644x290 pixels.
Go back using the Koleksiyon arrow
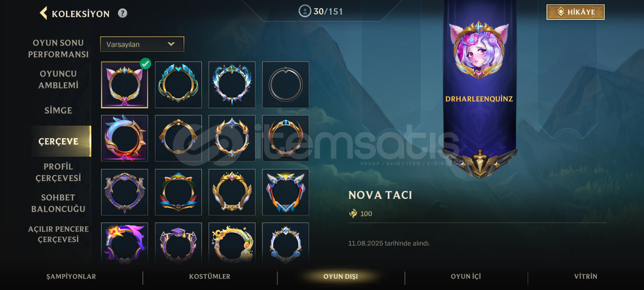point(43,13)
